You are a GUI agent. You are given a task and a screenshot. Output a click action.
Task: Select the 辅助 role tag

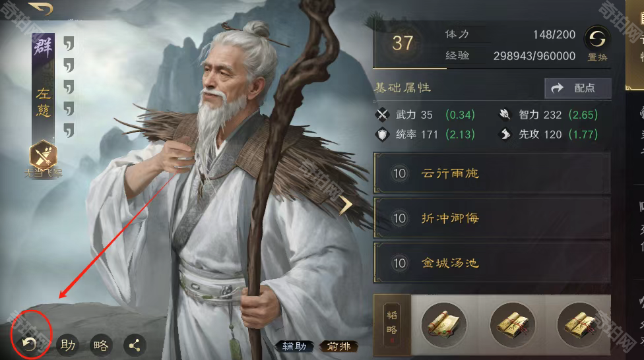pos(294,346)
